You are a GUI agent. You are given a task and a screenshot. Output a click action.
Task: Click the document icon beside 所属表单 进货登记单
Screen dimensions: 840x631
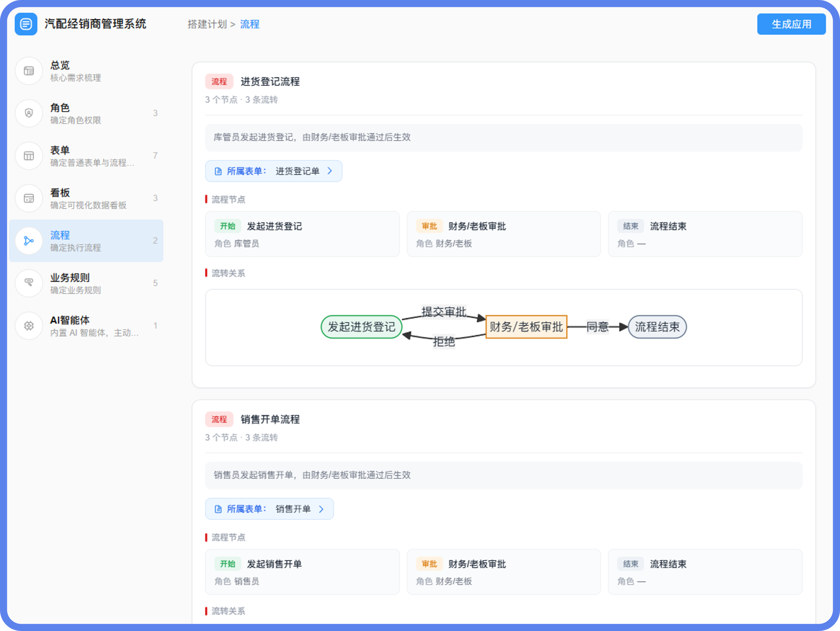pyautogui.click(x=218, y=171)
